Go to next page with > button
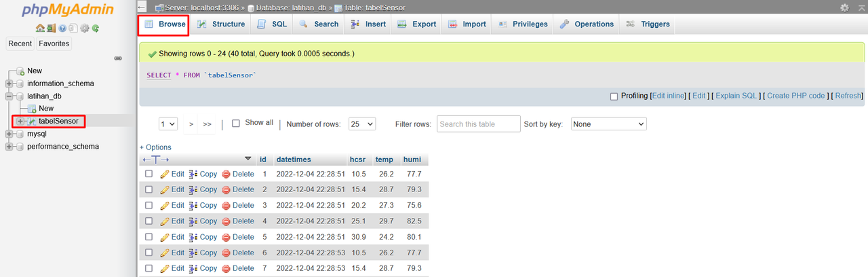The height and width of the screenshot is (277, 868). tap(191, 124)
